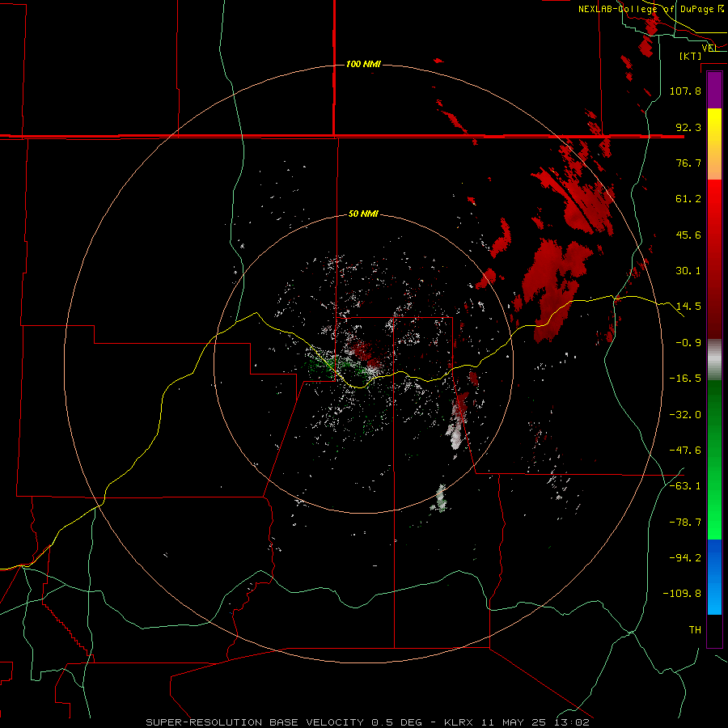Click the 45.6 legend value

(688, 235)
